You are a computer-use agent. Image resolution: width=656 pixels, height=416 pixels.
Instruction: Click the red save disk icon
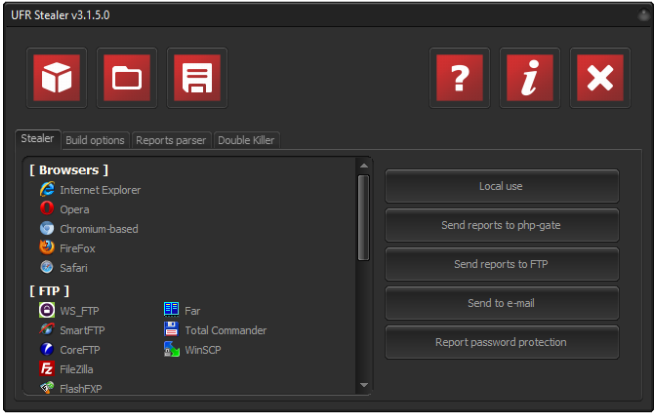pos(197,78)
